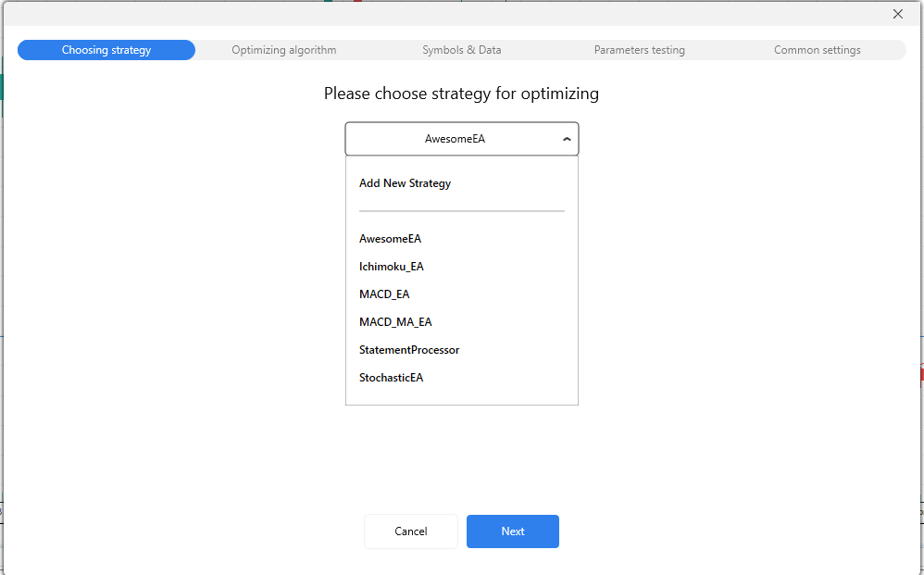Close the optimizer dialog with the X
The width and height of the screenshot is (924, 575).
[x=897, y=14]
